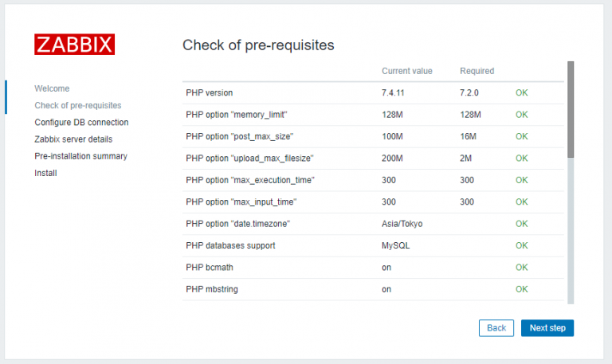Image resolution: width=612 pixels, height=364 pixels.
Task: Click the OK status for PHP version
Action: pos(522,93)
